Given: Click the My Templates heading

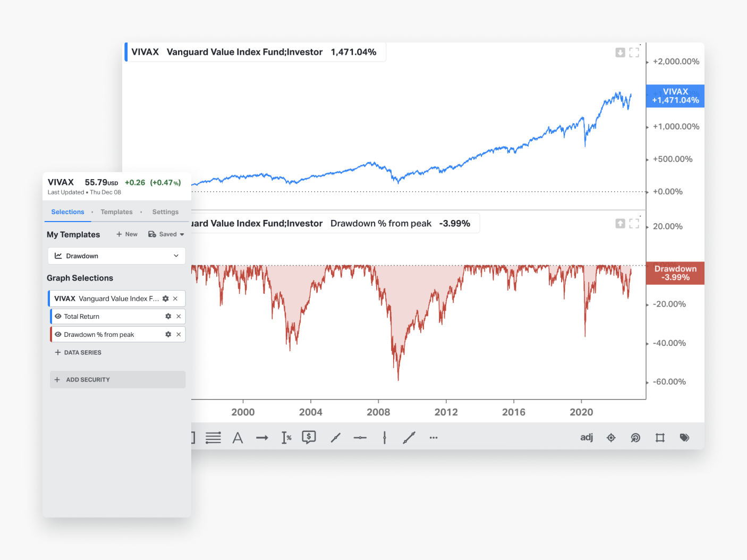Looking at the screenshot, I should click(x=73, y=234).
